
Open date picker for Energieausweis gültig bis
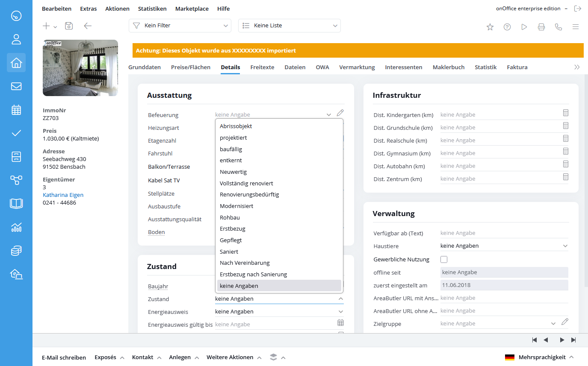pos(340,322)
